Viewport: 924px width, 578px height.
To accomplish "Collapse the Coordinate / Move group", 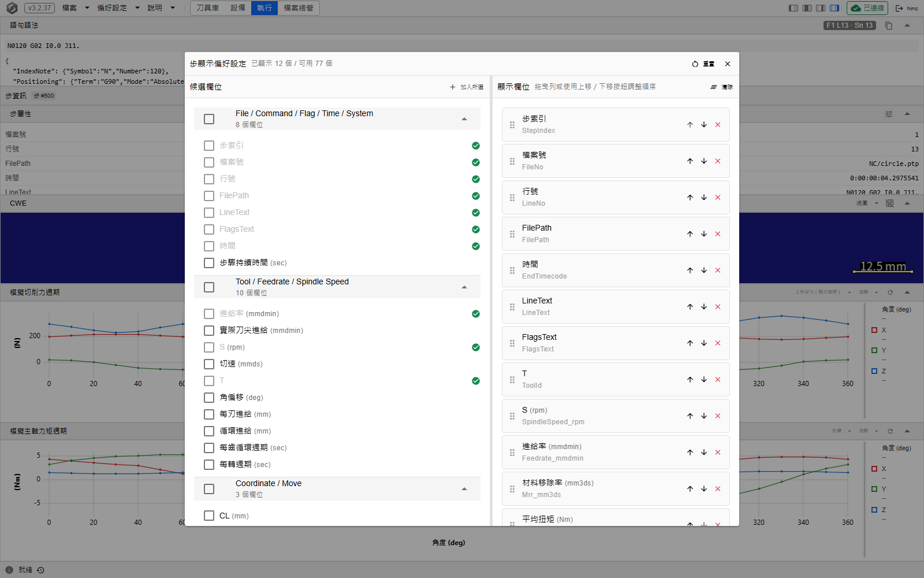I will [x=464, y=489].
